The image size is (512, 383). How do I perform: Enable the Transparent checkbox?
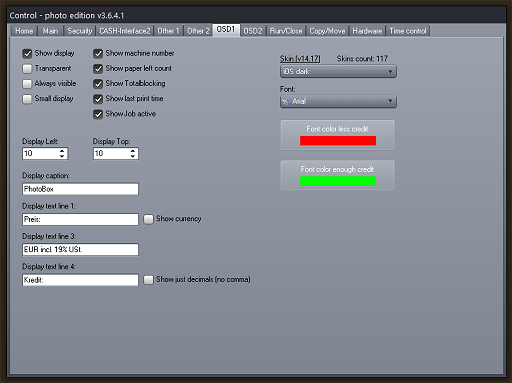point(27,69)
